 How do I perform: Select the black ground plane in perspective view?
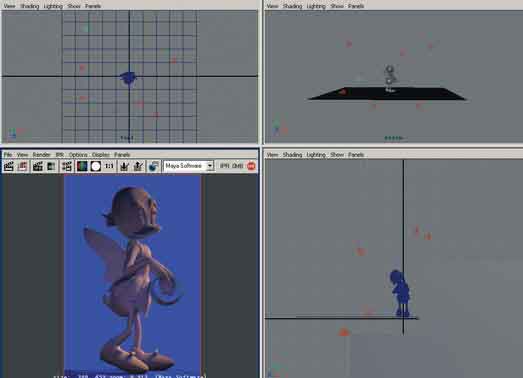coord(387,94)
